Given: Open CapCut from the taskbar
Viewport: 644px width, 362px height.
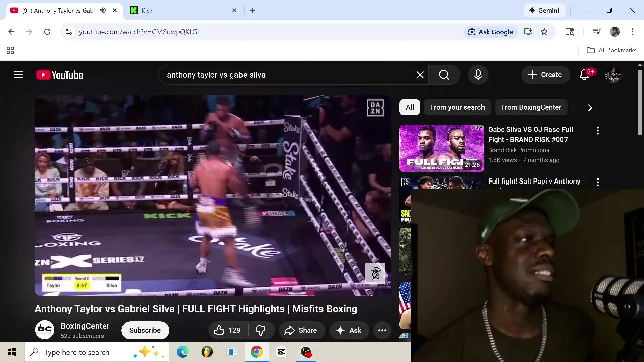Looking at the screenshot, I should (x=281, y=352).
